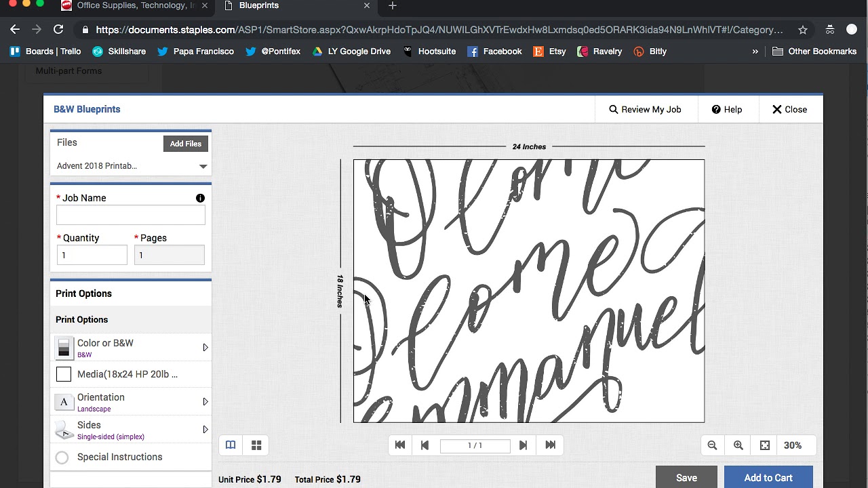Image resolution: width=868 pixels, height=488 pixels.
Task: Zoom in on the blueprint preview
Action: coord(738,445)
